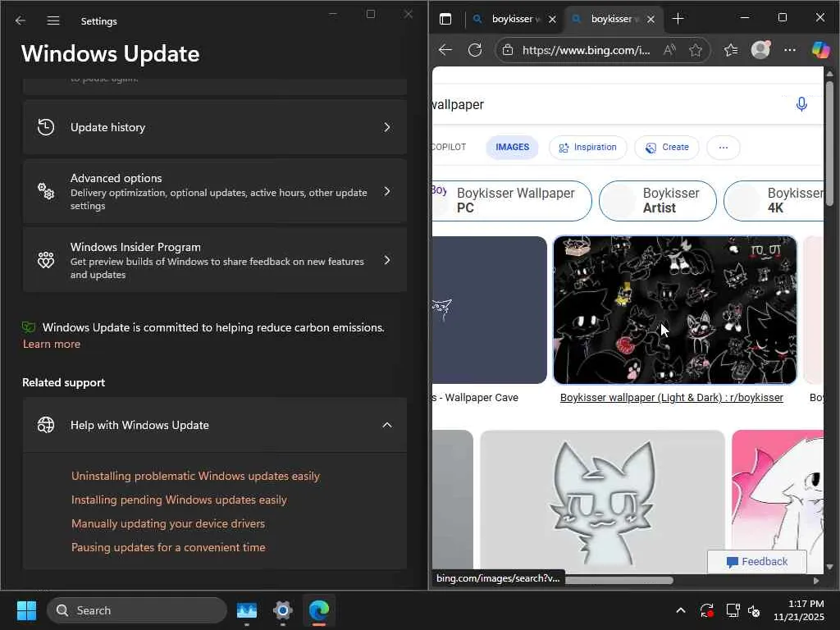Follow the Learn more carbon emissions link
Viewport: 840px width, 630px height.
click(52, 344)
